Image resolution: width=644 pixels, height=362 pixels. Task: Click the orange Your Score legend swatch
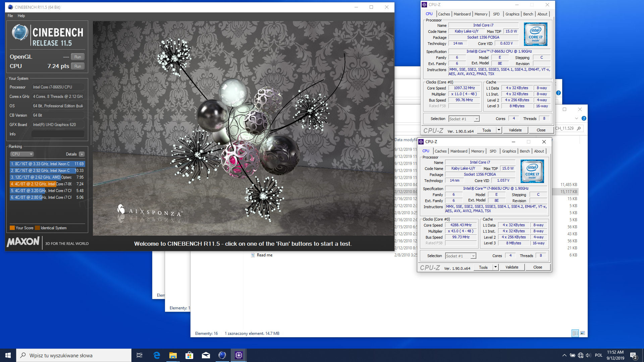click(x=12, y=228)
